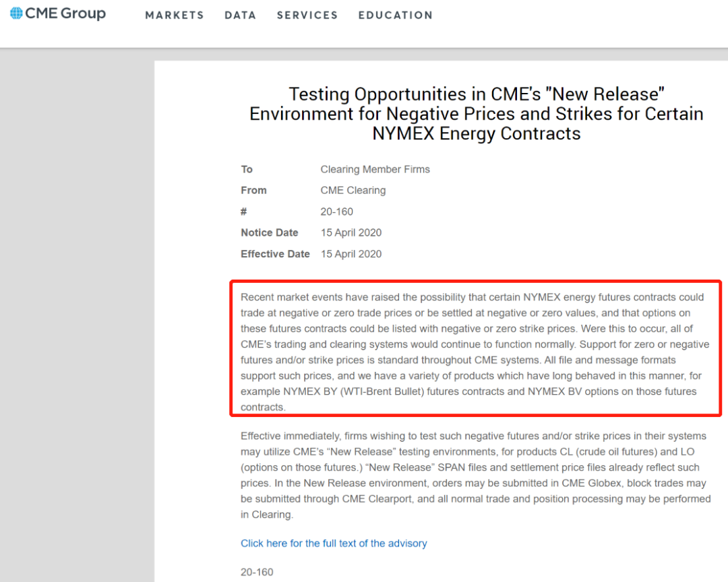Viewport: 728px width, 582px height.
Task: Click 'Click here for the full text' link
Action: pyautogui.click(x=334, y=543)
